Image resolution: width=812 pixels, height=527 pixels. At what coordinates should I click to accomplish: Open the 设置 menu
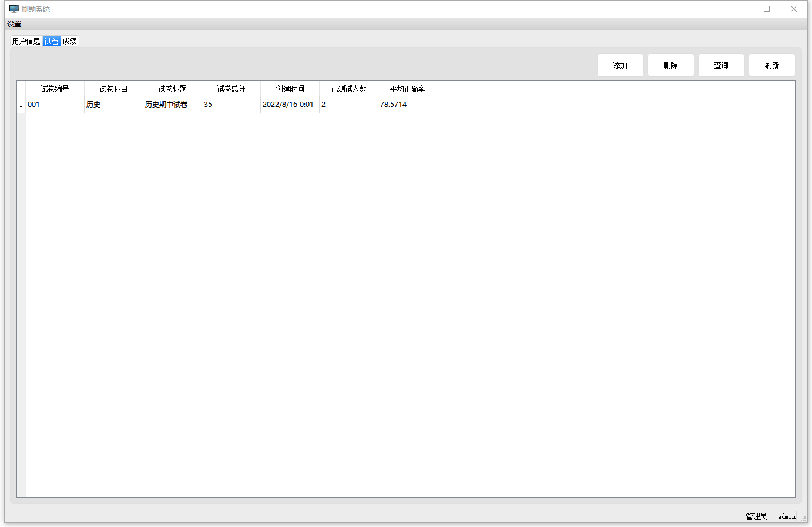[x=14, y=24]
